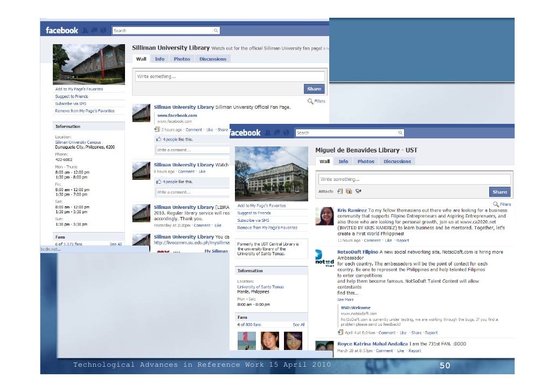Click 'See More' on NotsoDaft Filipino post

pyautogui.click(x=345, y=300)
